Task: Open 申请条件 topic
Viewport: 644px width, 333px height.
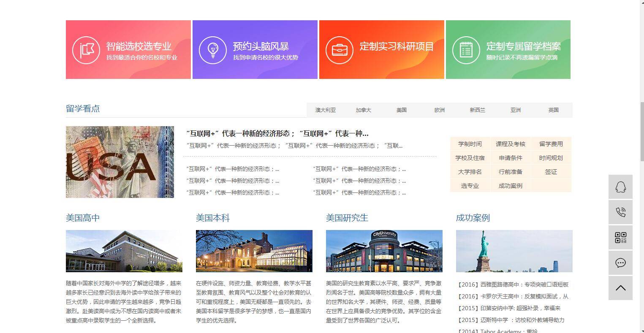Action: (x=511, y=158)
